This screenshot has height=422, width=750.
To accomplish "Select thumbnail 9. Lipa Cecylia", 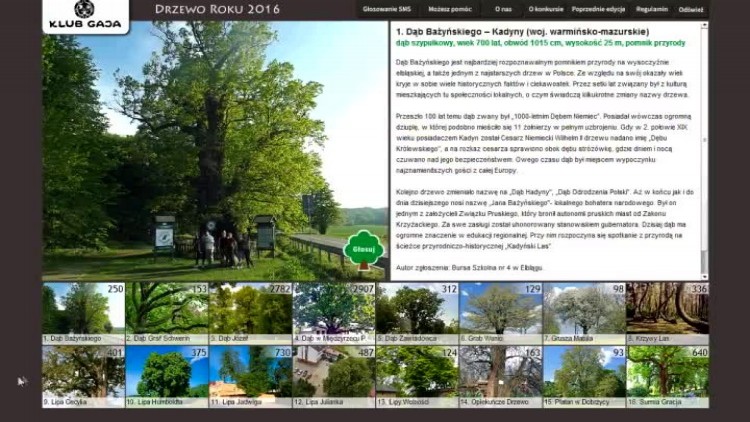I will [x=83, y=377].
